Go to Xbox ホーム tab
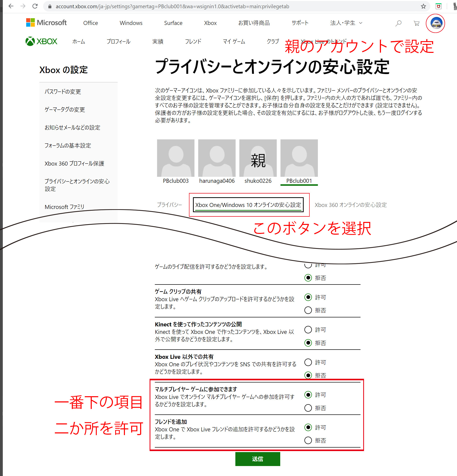The width and height of the screenshot is (457, 476). 79,42
